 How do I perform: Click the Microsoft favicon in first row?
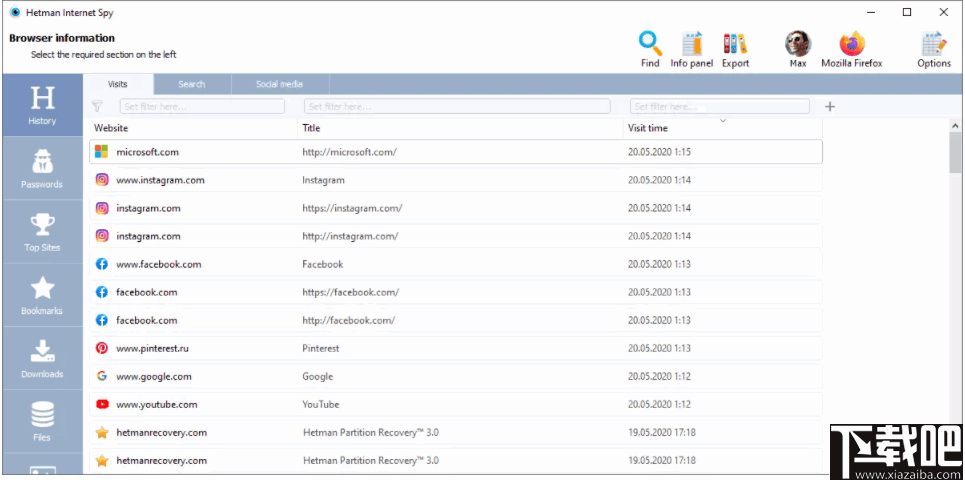(x=102, y=152)
